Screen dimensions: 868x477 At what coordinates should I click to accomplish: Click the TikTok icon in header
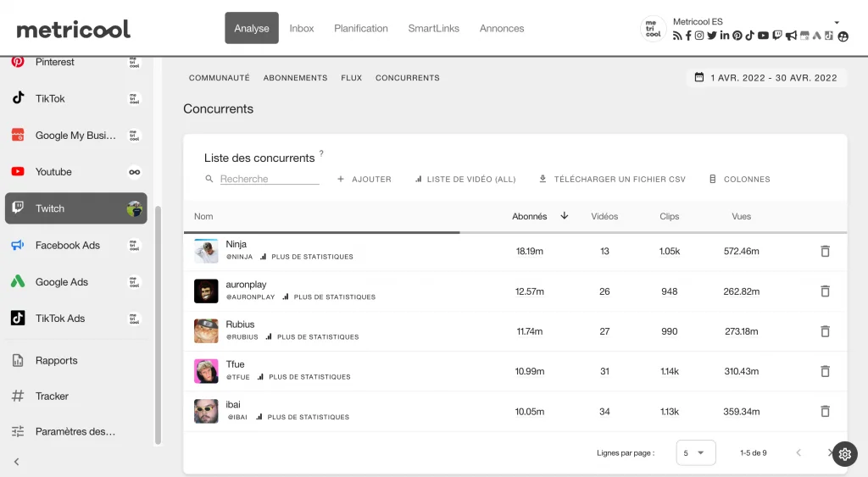point(749,36)
